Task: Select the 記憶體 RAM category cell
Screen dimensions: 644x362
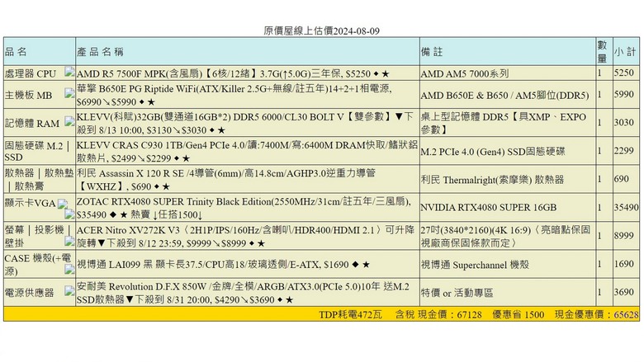Action: tap(40, 123)
